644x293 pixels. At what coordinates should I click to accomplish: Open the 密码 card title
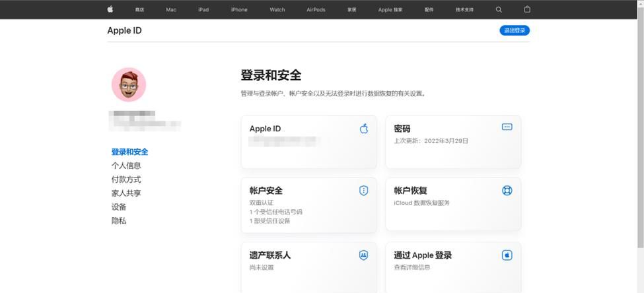coord(402,129)
